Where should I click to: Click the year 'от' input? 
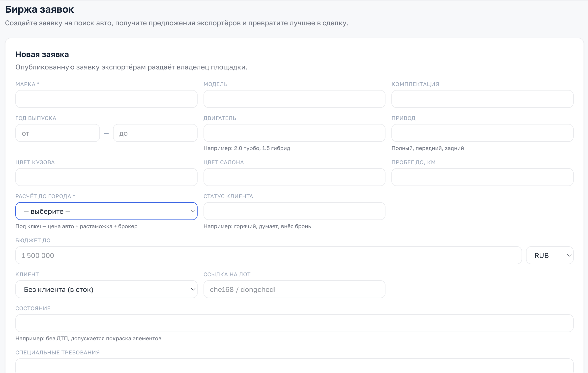point(58,133)
